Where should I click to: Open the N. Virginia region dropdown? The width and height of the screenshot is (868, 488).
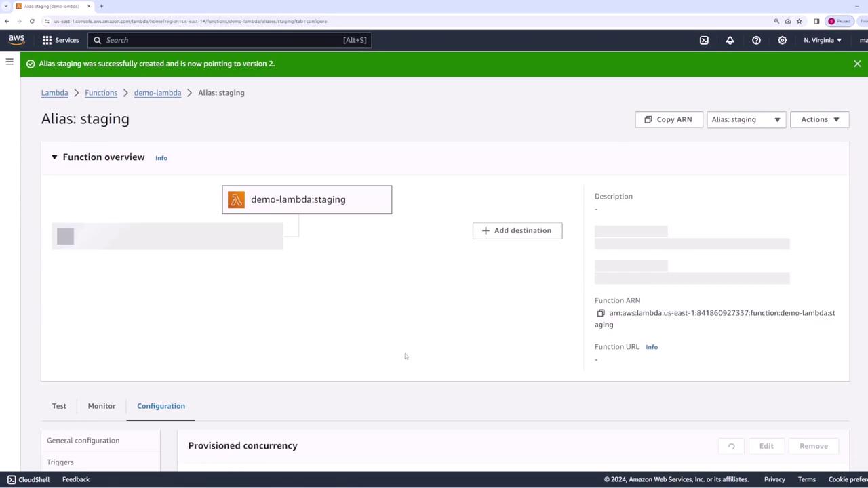point(823,40)
